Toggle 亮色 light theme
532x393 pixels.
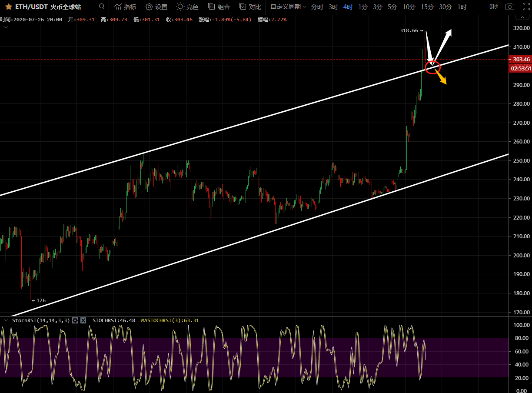187,7
